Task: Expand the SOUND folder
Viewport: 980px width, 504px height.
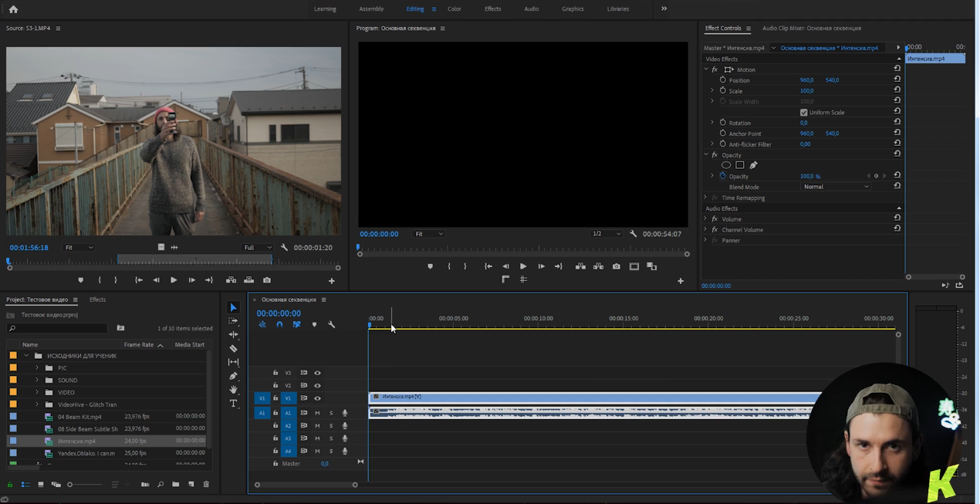Action: pos(37,381)
